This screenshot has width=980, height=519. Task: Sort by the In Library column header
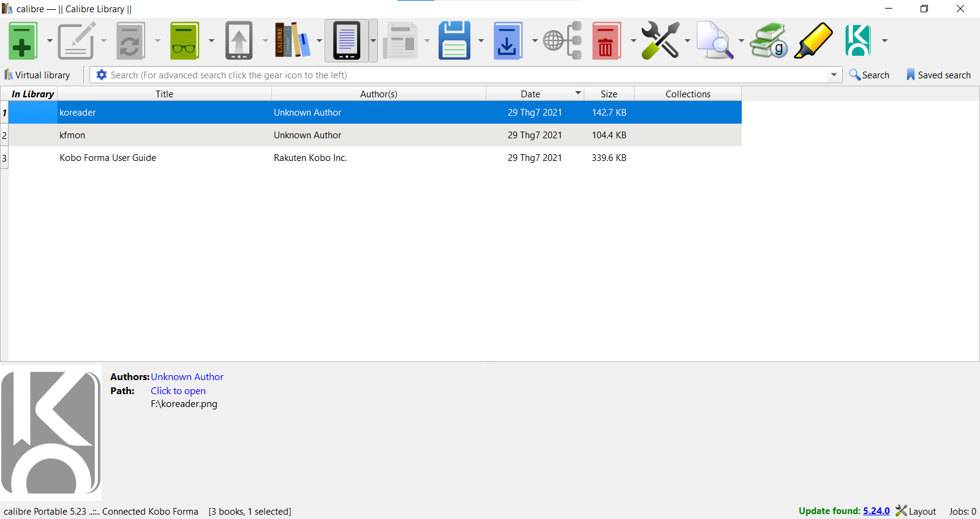pyautogui.click(x=32, y=94)
